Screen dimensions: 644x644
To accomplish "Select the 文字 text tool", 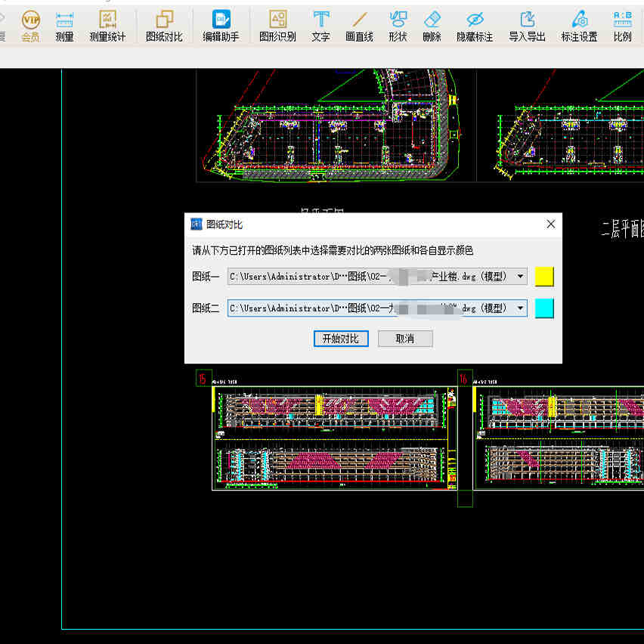I will (320, 26).
